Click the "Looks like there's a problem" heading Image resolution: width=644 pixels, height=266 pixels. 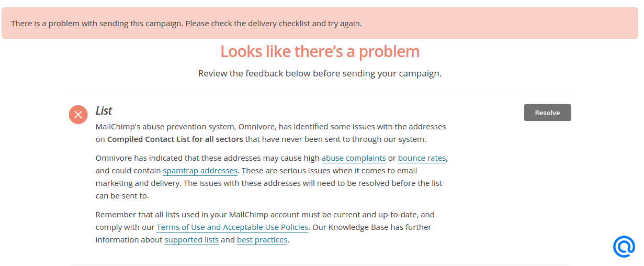coord(320,51)
